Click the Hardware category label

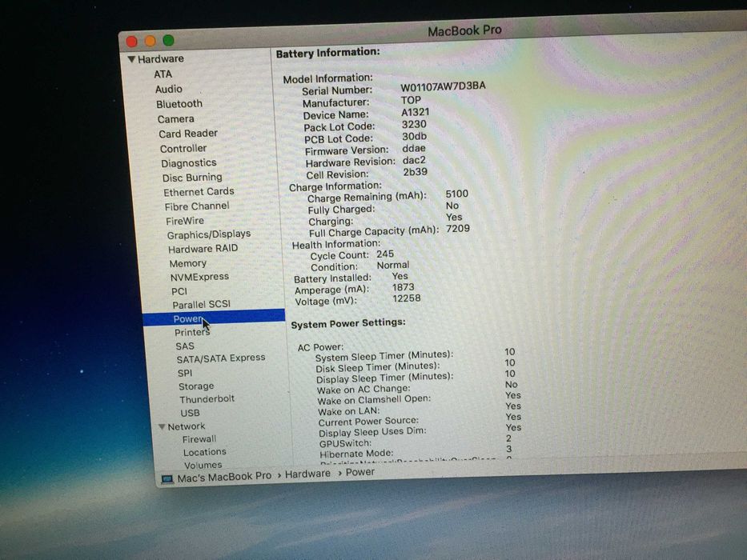(x=161, y=59)
